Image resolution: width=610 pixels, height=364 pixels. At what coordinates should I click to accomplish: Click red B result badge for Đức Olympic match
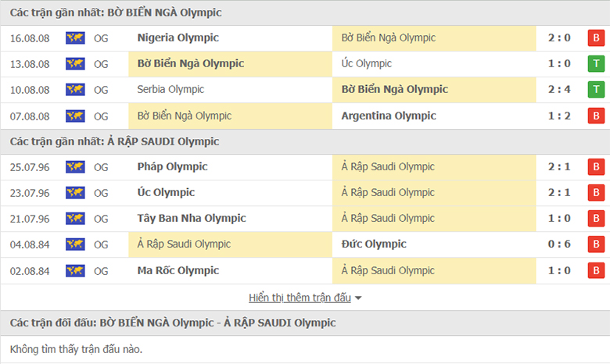[x=596, y=244]
